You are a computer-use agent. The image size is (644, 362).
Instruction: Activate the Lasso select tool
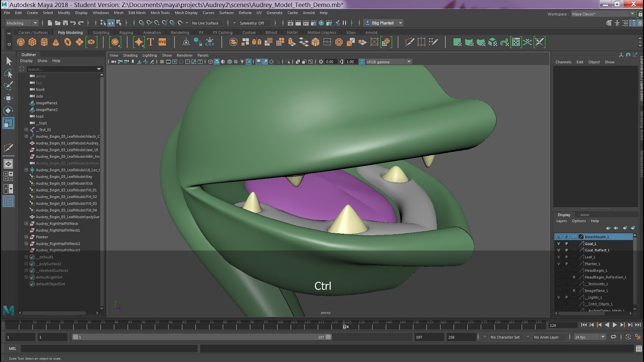(x=9, y=73)
